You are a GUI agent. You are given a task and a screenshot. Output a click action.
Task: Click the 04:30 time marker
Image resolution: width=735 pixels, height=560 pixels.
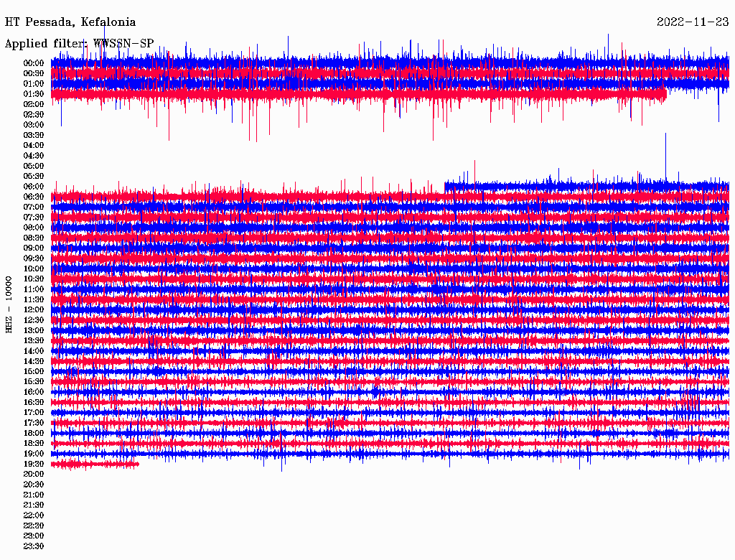coord(34,156)
